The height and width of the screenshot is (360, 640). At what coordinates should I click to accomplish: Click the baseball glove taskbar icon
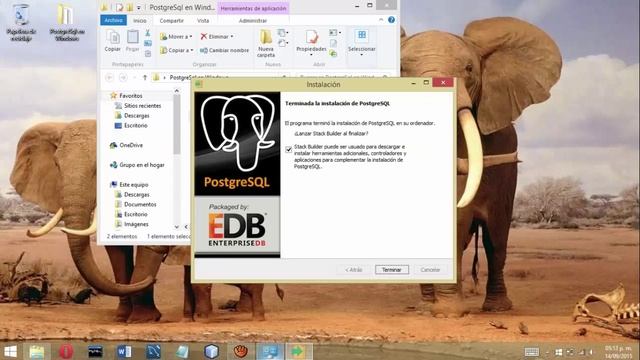[x=241, y=351]
